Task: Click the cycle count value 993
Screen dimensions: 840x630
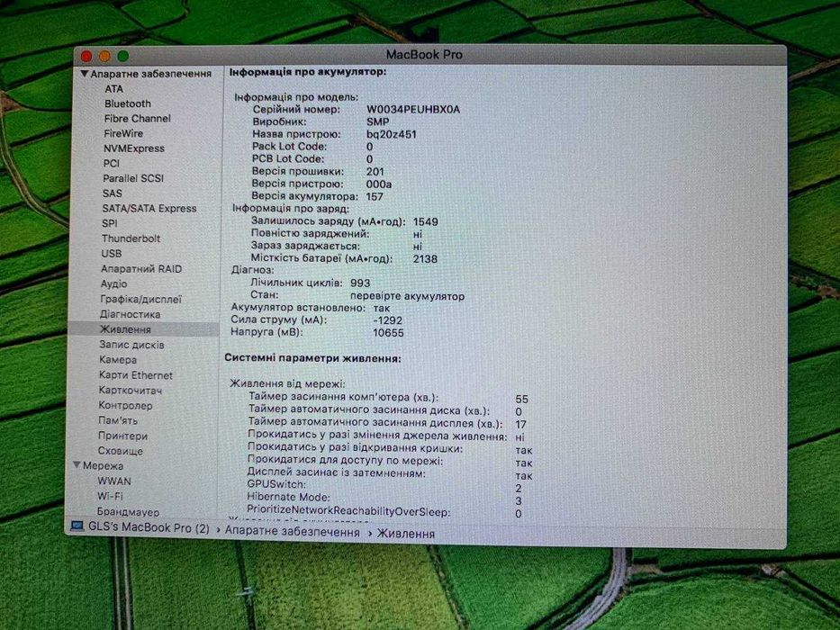Action: (360, 283)
